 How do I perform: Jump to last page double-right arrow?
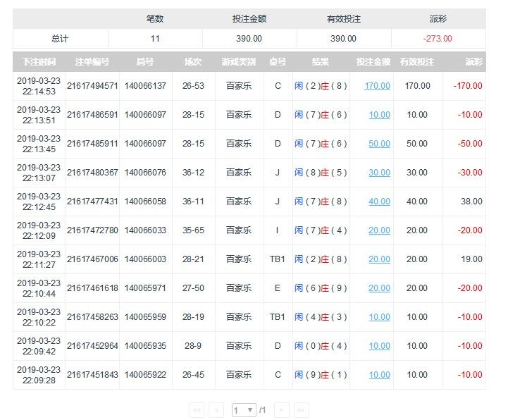302,410
